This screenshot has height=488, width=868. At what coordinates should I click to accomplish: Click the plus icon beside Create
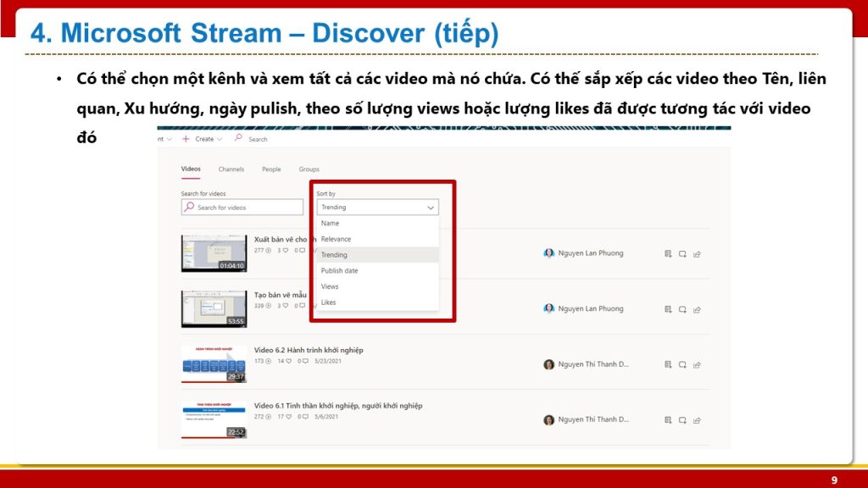click(x=186, y=139)
